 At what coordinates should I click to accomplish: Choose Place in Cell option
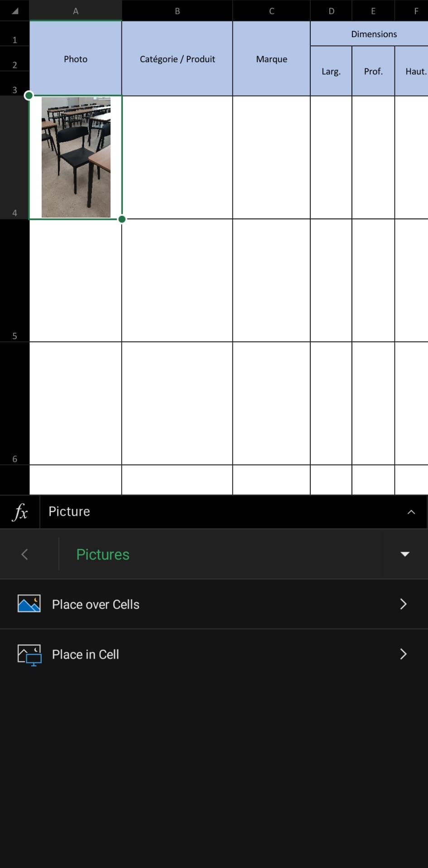click(214, 654)
